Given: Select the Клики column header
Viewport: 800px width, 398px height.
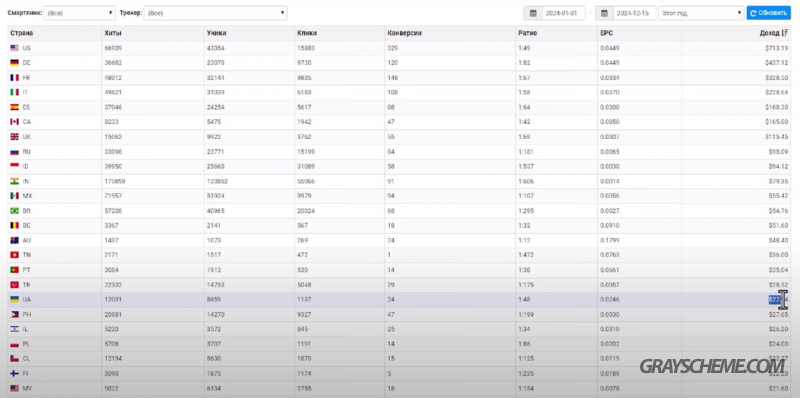Looking at the screenshot, I should [x=306, y=33].
